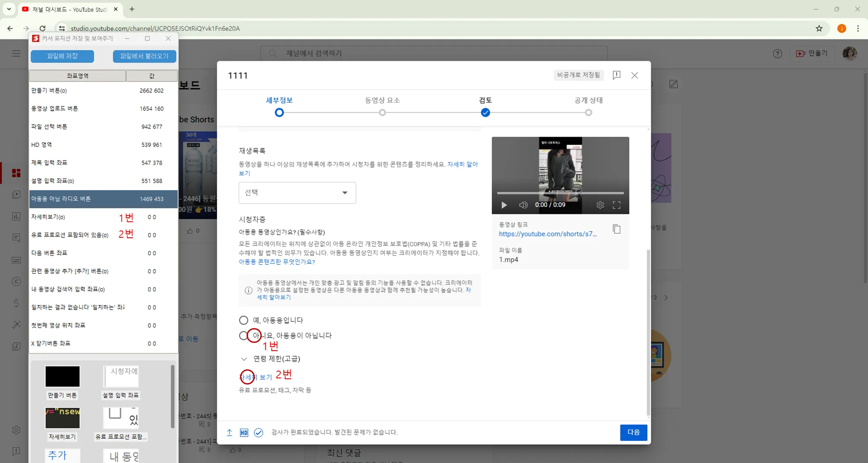Screen dimensions: 868x463
Task: Click the upload dialog vertical scrollbar
Action: [648, 332]
